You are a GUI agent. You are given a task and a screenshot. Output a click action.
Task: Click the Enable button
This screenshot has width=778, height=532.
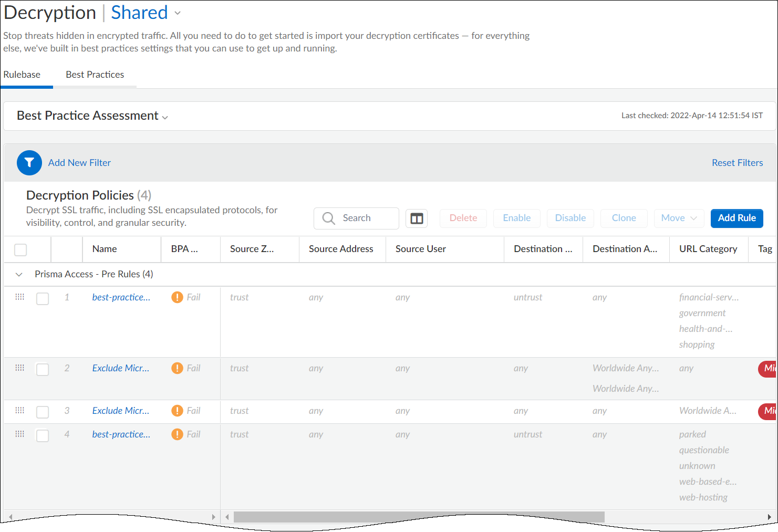[x=517, y=218]
